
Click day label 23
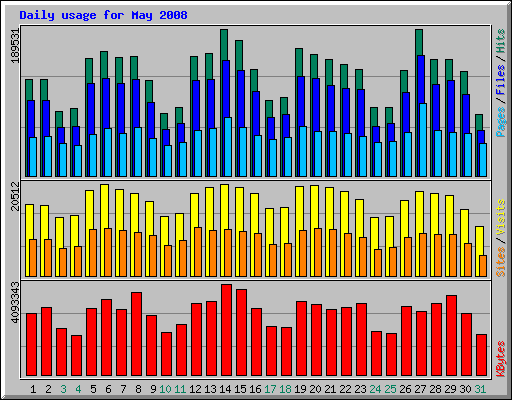point(360,389)
